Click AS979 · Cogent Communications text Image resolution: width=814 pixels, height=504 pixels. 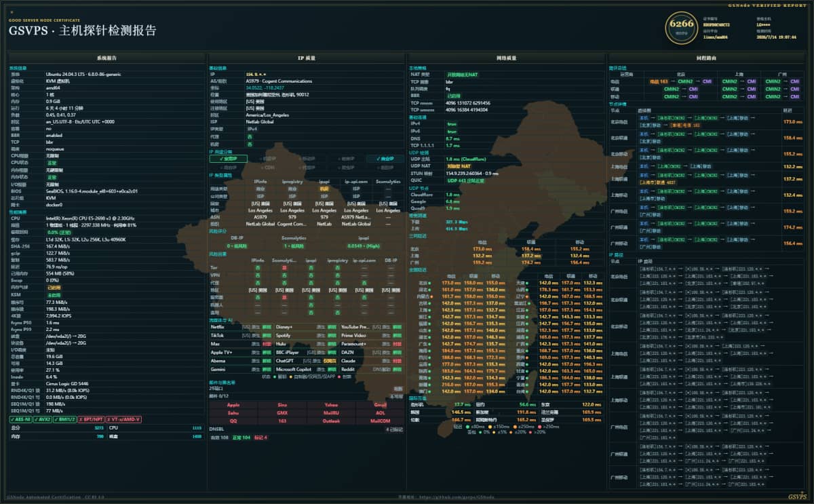click(279, 81)
